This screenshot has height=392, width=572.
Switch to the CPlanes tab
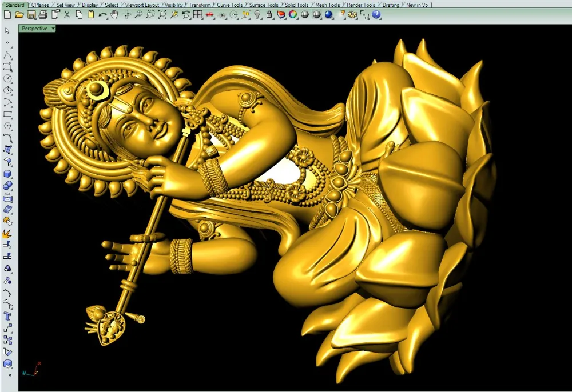[40, 5]
